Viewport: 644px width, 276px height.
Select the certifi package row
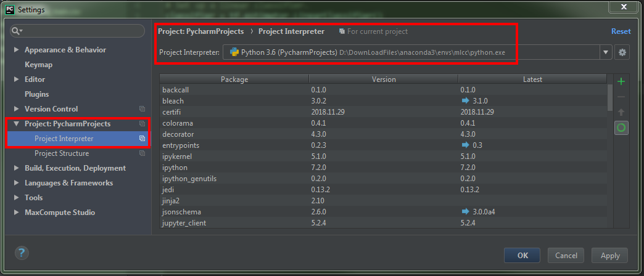(x=383, y=112)
